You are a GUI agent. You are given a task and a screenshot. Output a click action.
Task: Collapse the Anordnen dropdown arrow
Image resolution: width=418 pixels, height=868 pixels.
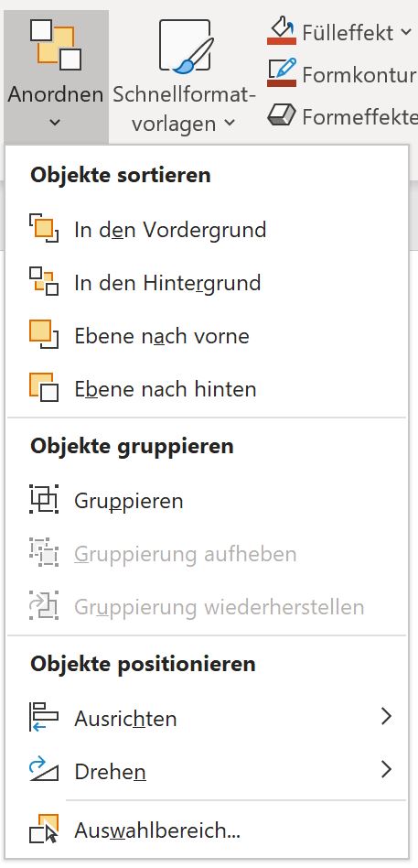pos(55,123)
